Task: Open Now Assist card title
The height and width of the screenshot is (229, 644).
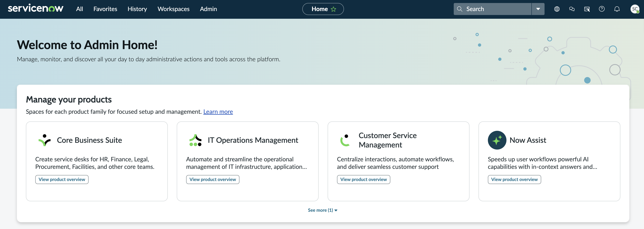Action: click(528, 140)
